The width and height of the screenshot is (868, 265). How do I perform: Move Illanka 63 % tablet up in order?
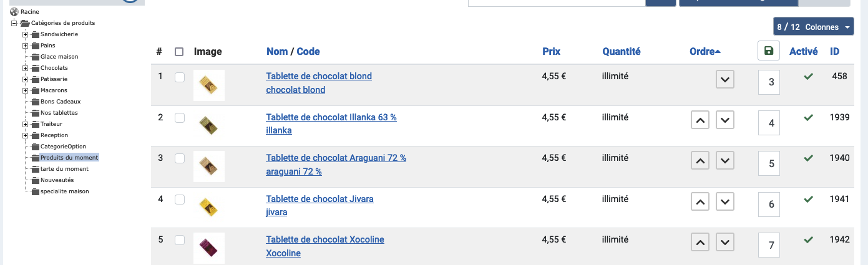pyautogui.click(x=700, y=120)
